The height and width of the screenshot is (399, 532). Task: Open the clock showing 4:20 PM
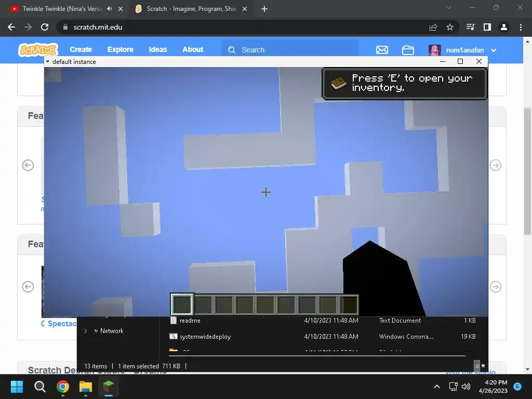coord(493,387)
